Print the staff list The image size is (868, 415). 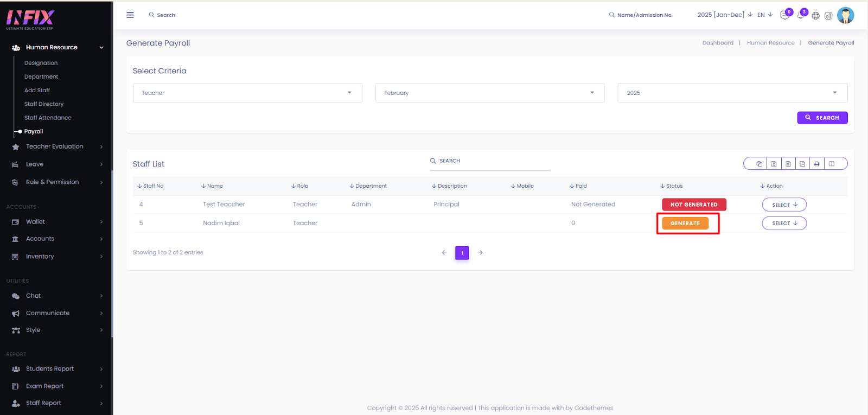[x=817, y=164]
